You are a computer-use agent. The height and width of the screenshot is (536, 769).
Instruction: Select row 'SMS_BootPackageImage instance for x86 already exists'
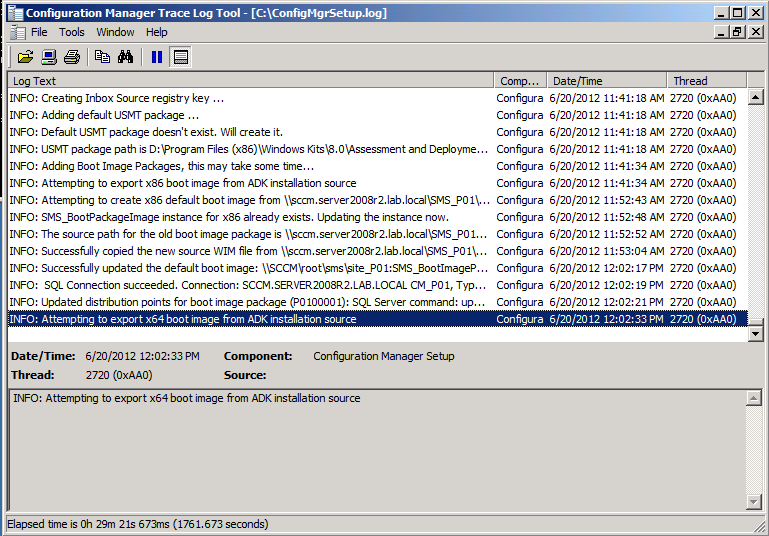[x=378, y=217]
